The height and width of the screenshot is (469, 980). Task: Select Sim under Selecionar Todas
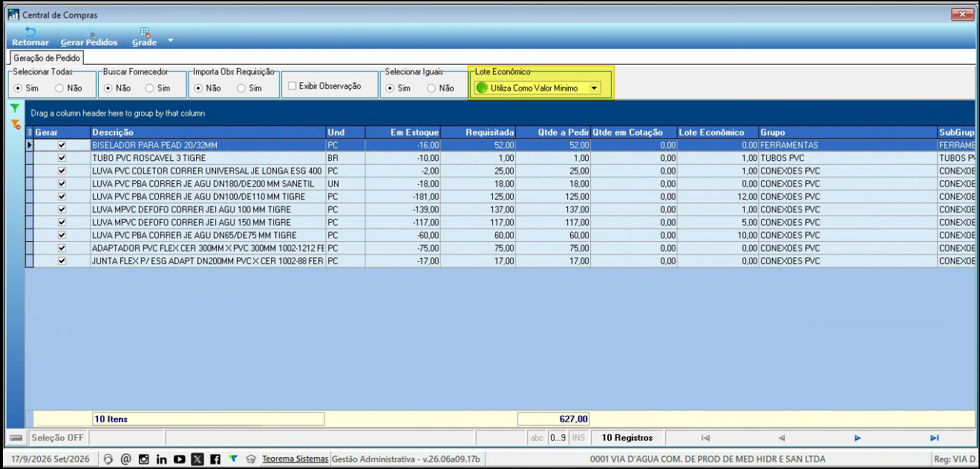[x=26, y=88]
